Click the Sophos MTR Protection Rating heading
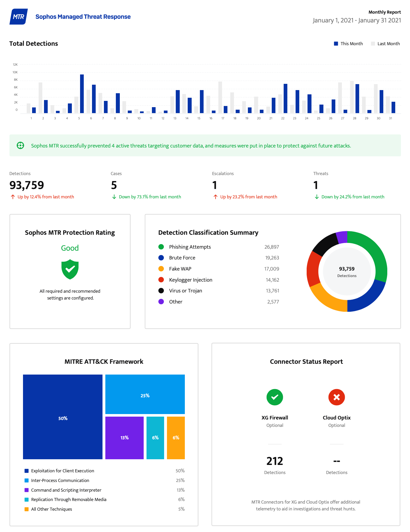This screenshot has height=532, width=410. 70,232
